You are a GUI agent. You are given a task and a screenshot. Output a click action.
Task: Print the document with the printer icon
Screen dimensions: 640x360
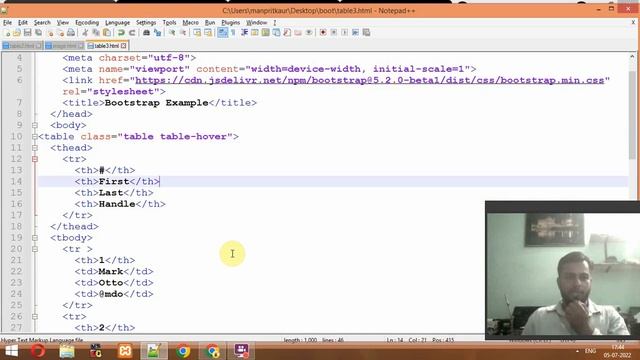(71, 33)
